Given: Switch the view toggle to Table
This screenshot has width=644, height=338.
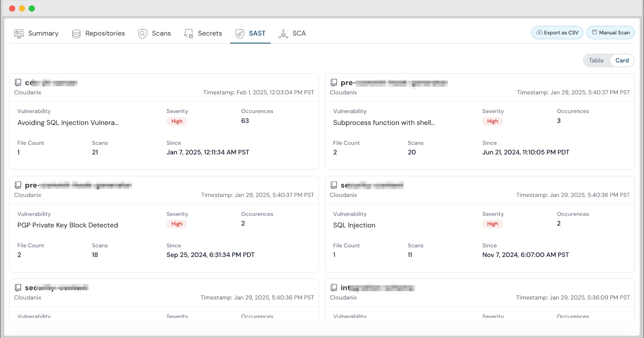Looking at the screenshot, I should pos(596,60).
